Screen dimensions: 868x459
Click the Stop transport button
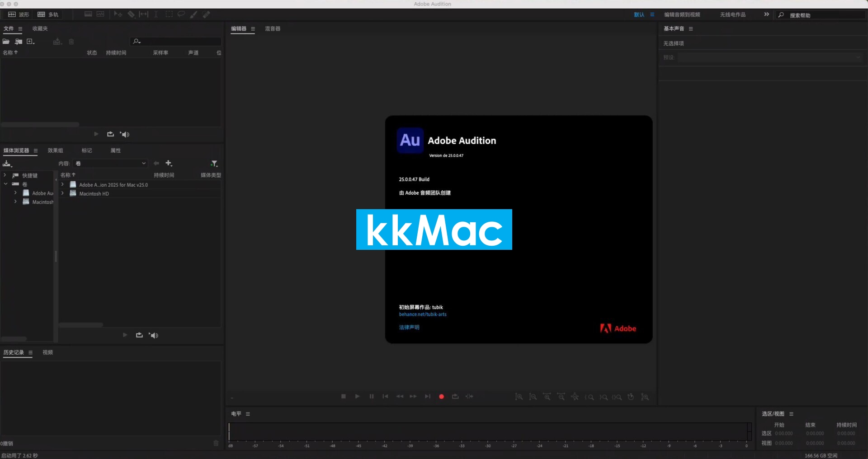click(343, 396)
